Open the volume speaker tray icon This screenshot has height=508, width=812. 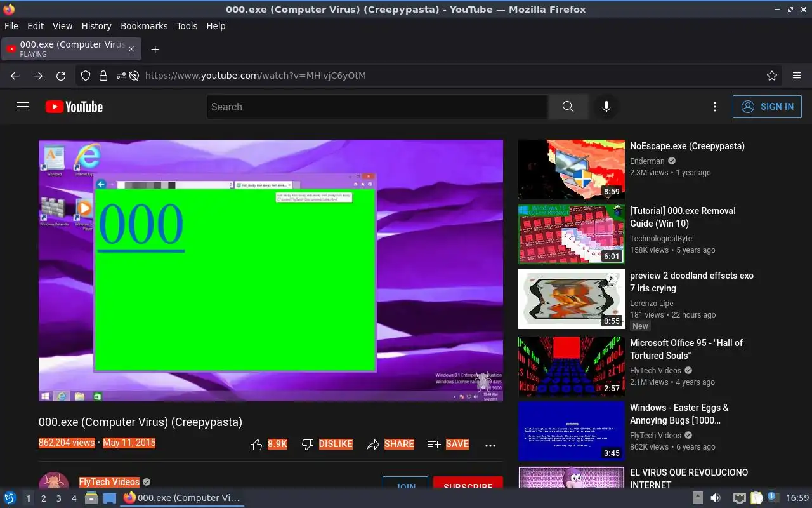(716, 498)
